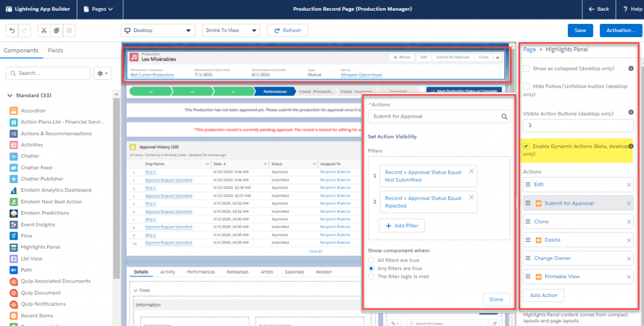Open the Shrink To View dropdown
644x326 pixels.
pos(231,30)
